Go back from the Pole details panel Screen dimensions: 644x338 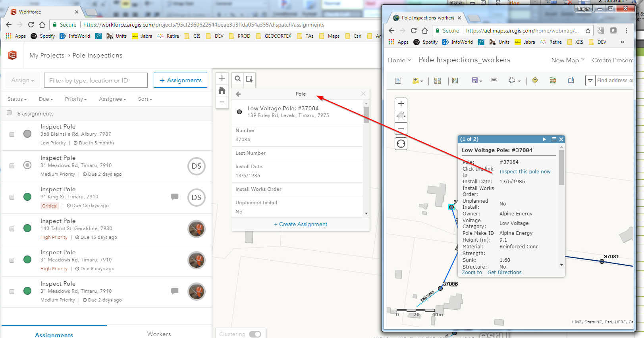238,94
